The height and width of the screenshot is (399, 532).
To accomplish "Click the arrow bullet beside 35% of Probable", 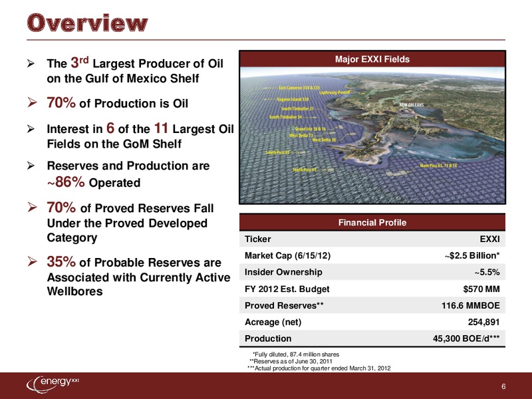I will [32, 261].
